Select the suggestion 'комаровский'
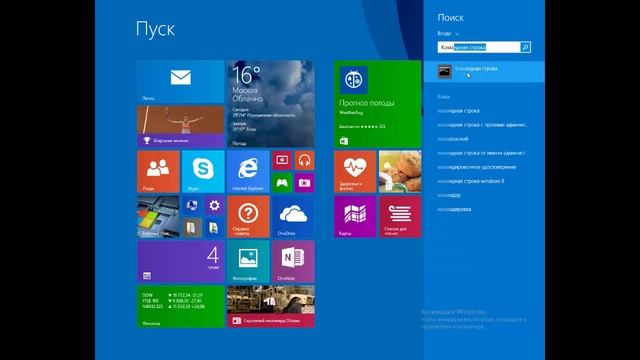This screenshot has width=640, height=360. (453, 139)
